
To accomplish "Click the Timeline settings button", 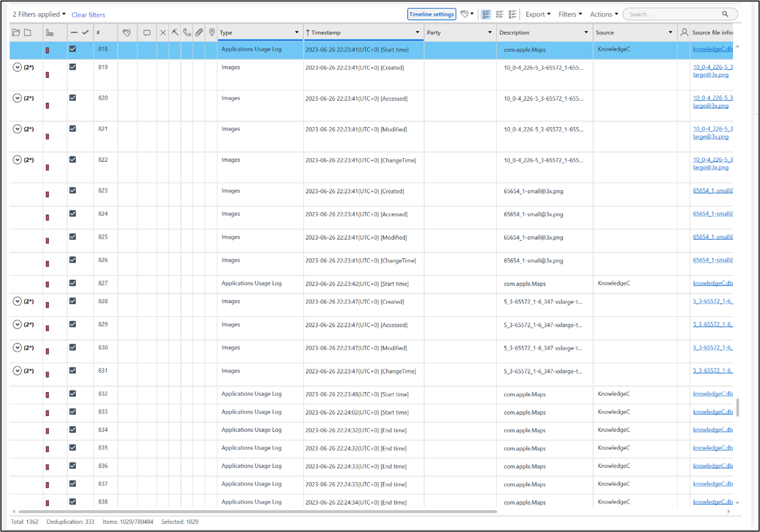I will coord(432,14).
